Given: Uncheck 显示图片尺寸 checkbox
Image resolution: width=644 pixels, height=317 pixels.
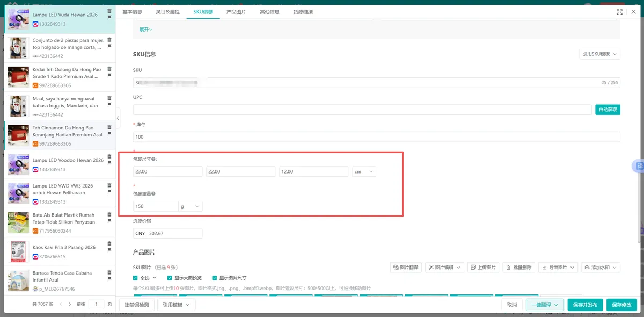Looking at the screenshot, I should tap(215, 278).
